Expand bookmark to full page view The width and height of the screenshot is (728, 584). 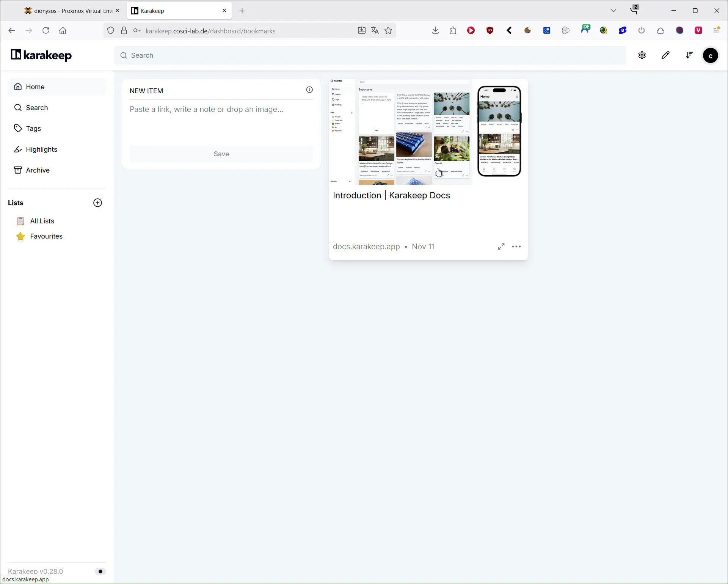(501, 246)
